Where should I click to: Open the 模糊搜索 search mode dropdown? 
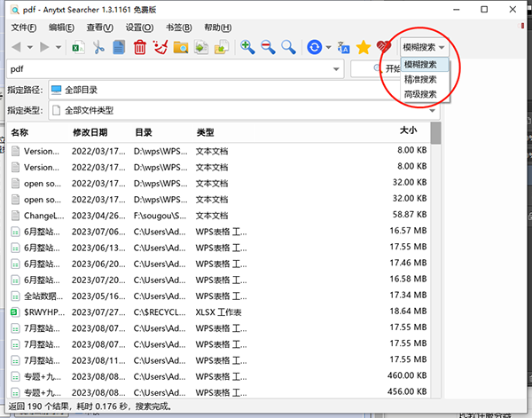424,47
